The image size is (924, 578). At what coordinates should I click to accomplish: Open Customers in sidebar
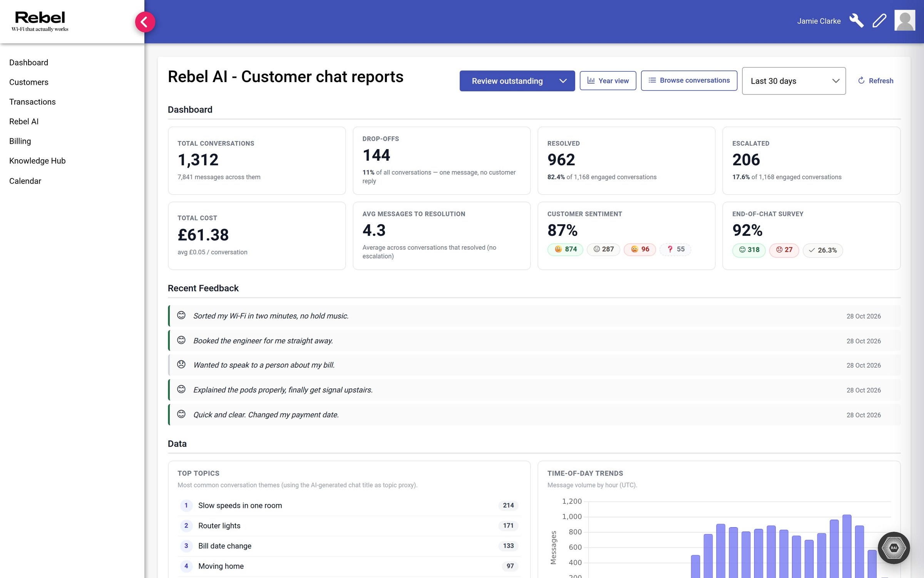tap(29, 82)
